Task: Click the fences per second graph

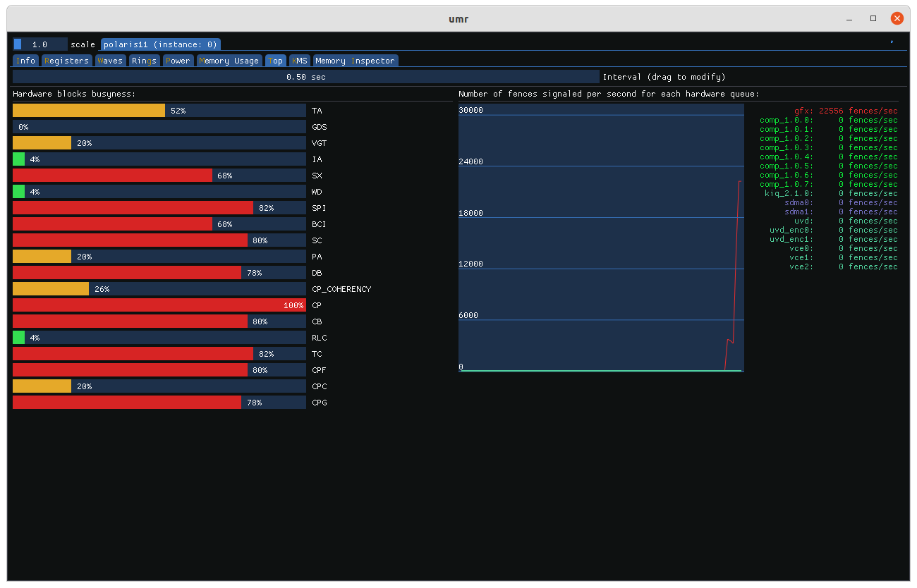Action: coord(601,238)
